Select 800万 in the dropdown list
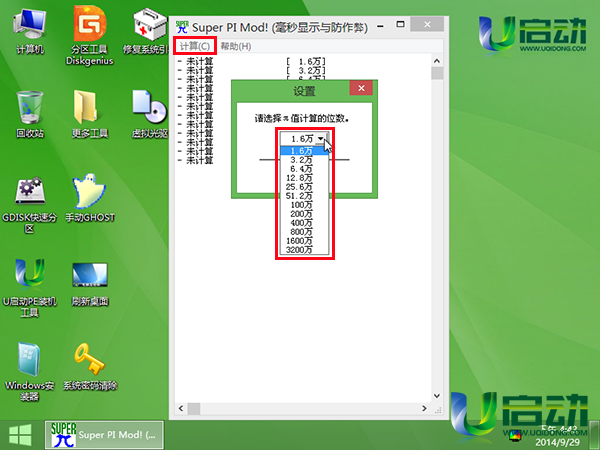This screenshot has width=600, height=450. (304, 232)
